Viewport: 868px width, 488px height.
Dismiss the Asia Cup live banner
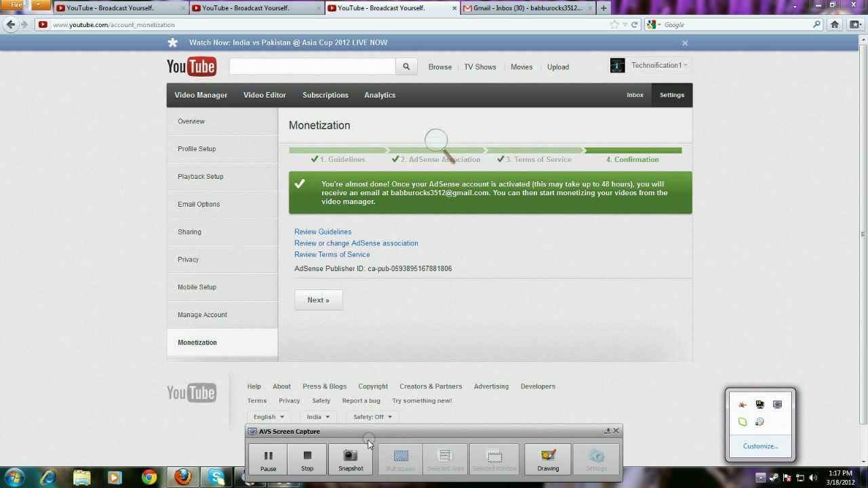685,43
